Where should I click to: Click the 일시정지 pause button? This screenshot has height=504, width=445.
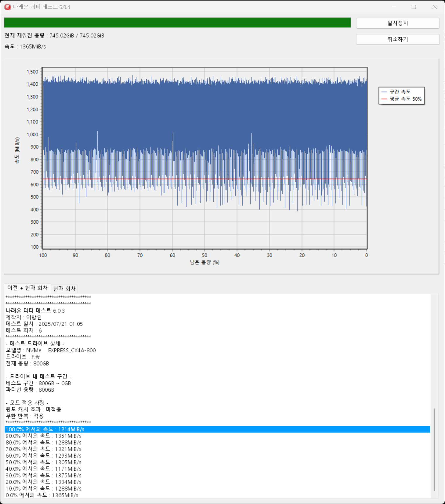tap(398, 23)
